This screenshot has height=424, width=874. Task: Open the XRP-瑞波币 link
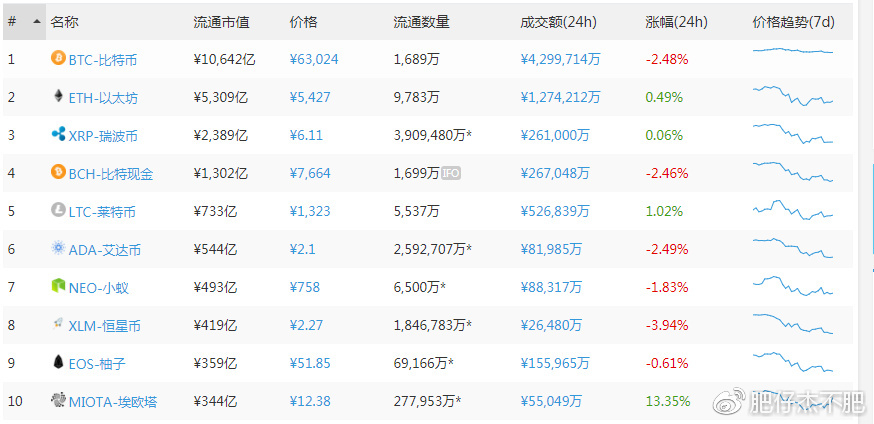click(x=103, y=136)
